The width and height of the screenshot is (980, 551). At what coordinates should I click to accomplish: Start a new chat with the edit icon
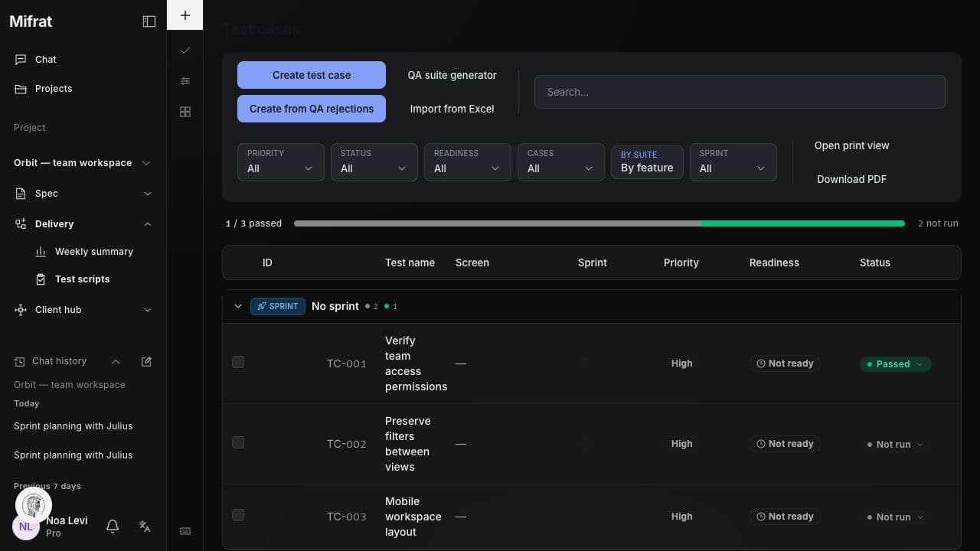pos(146,361)
